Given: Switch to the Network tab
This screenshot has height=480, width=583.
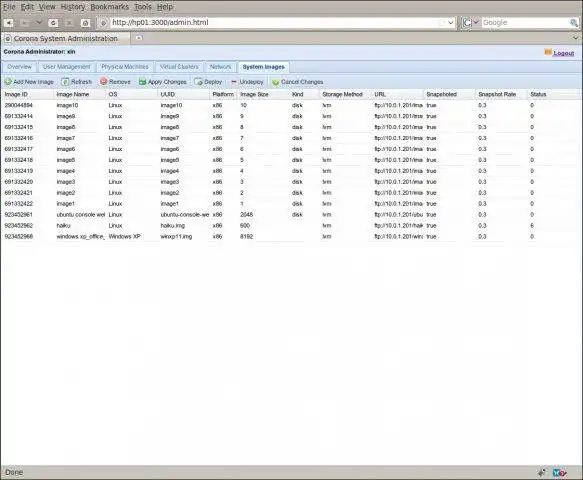Looking at the screenshot, I should [220, 67].
